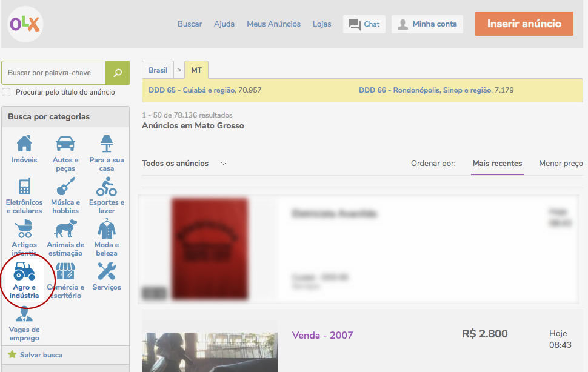588x372 pixels.
Task: Open Ajuda in the top navigation
Action: 224,24
